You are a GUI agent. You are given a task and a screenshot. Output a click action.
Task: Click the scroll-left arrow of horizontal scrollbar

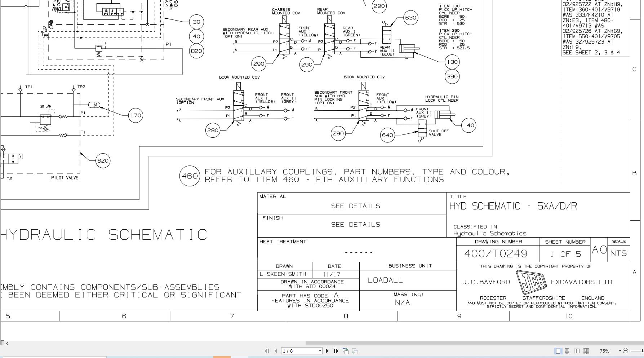pos(7,343)
